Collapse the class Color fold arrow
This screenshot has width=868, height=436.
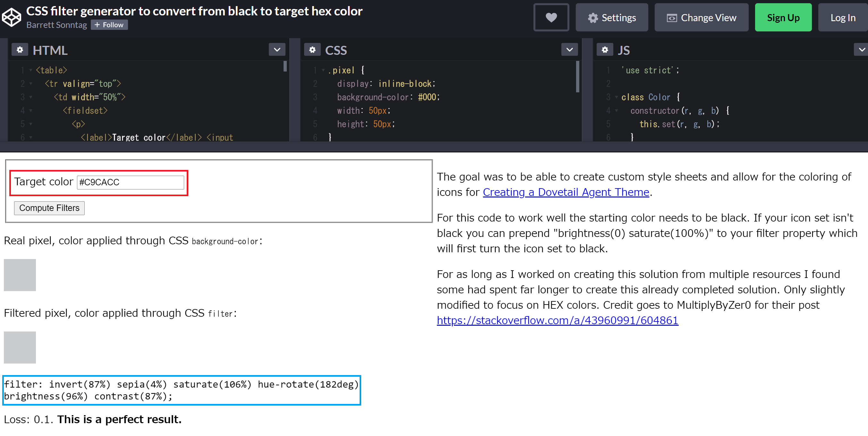[616, 97]
